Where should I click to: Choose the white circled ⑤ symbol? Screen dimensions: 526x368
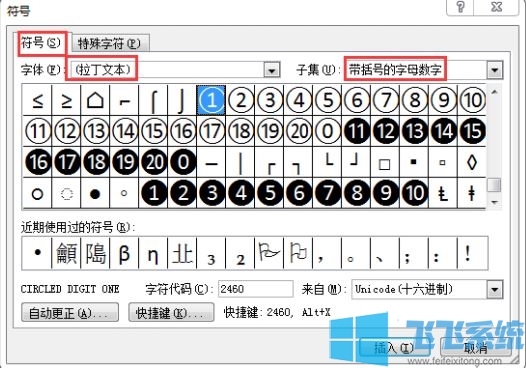[x=327, y=100]
